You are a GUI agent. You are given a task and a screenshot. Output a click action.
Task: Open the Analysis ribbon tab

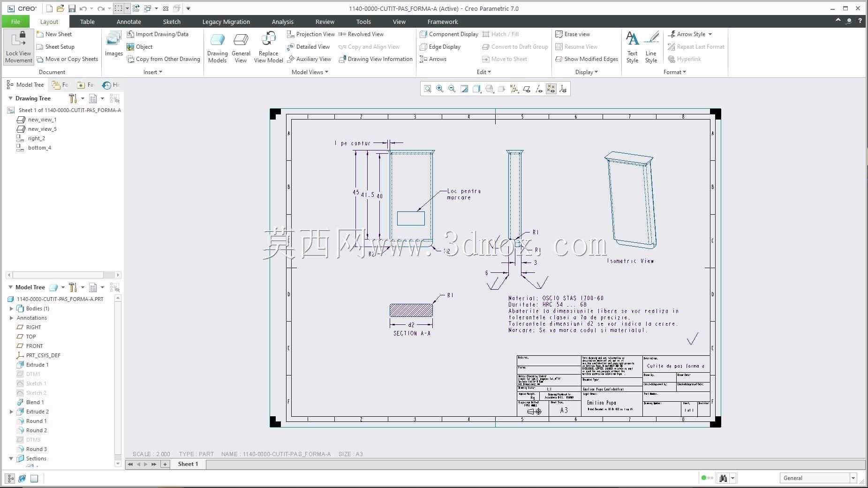pos(282,22)
